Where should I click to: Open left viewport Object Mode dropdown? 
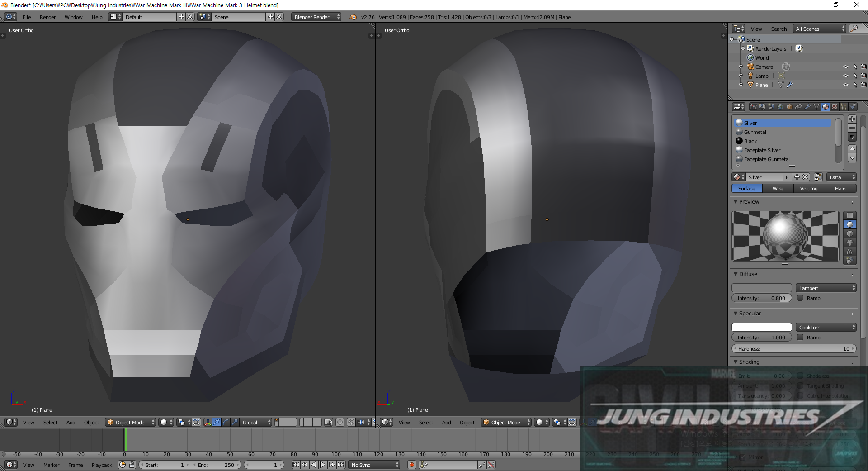click(131, 422)
